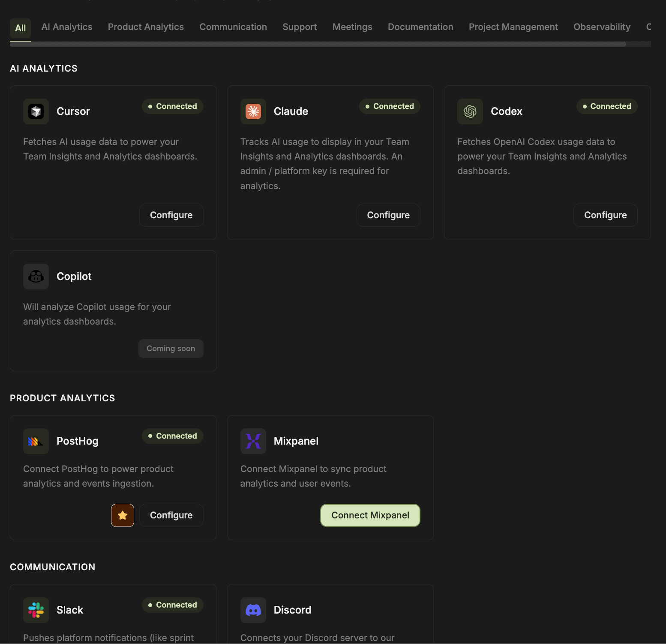Open the Project Management tab
666x644 pixels.
pyautogui.click(x=513, y=27)
